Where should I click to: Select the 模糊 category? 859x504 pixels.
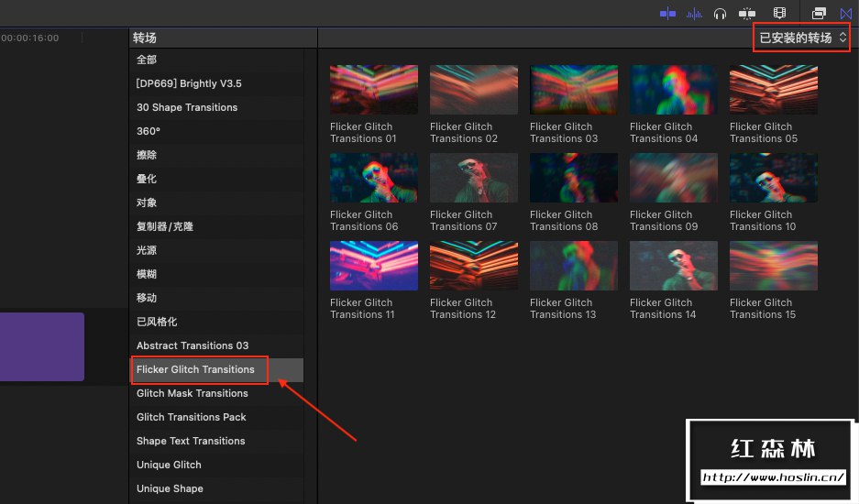(x=216, y=274)
